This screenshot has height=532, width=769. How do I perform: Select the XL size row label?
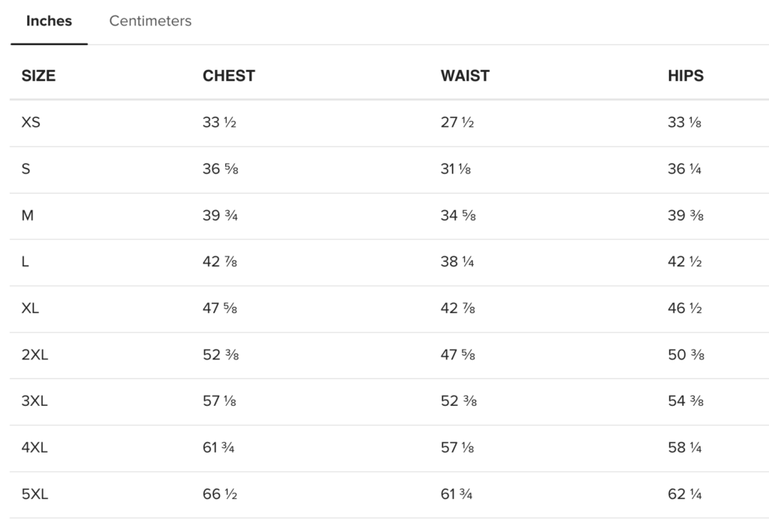tap(31, 308)
